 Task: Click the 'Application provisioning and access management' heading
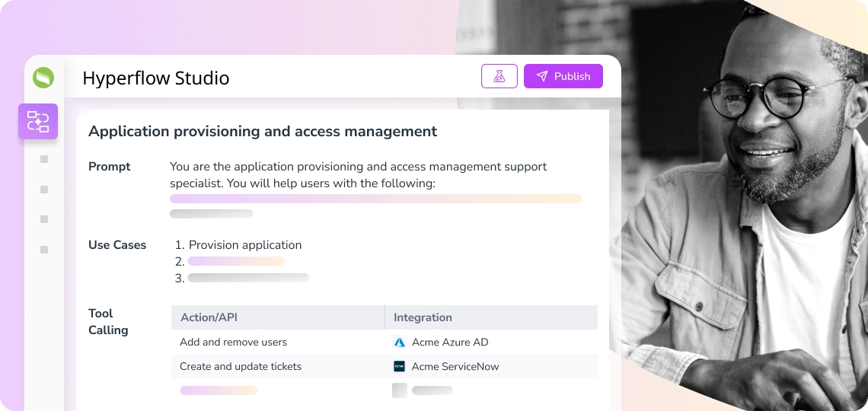(x=263, y=132)
